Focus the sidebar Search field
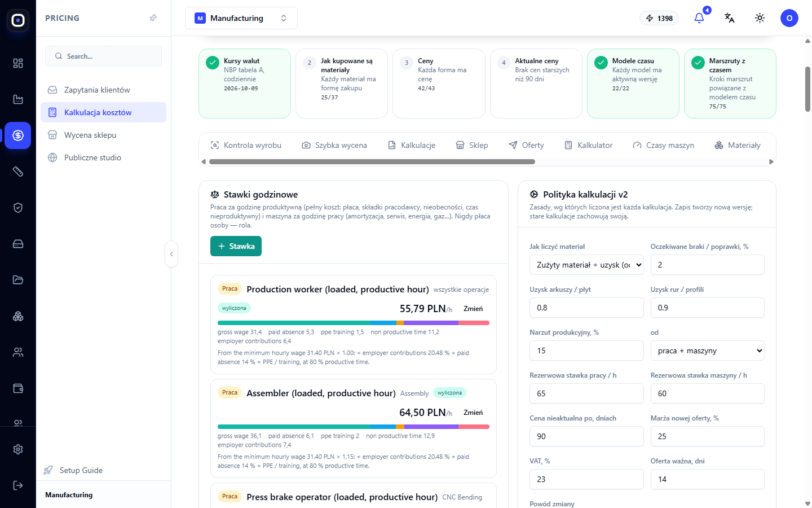Image resolution: width=812 pixels, height=508 pixels. point(103,56)
